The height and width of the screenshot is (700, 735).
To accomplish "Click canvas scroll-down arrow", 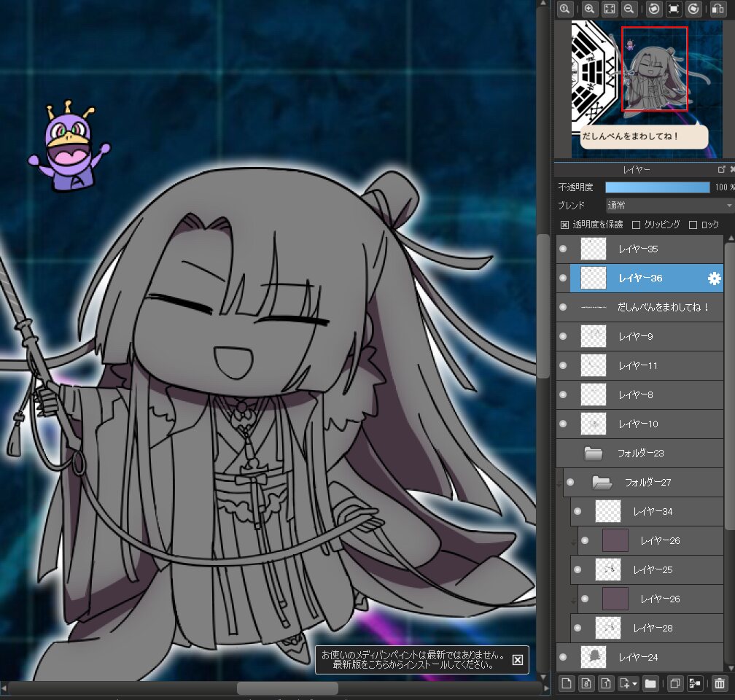I will (542, 677).
